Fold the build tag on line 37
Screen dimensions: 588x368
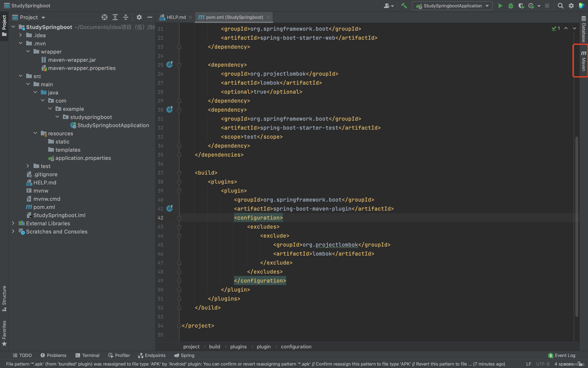(179, 173)
